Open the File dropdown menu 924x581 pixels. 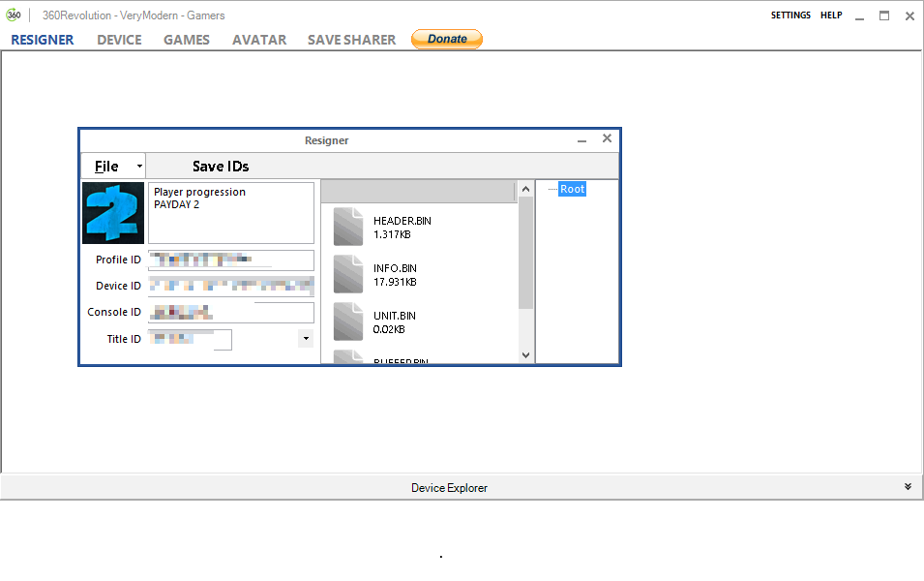(x=112, y=167)
